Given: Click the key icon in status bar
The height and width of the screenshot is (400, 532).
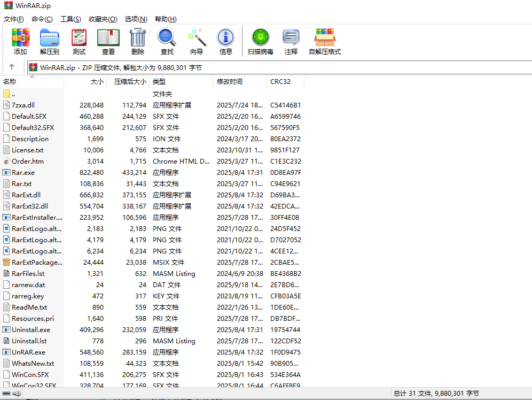Looking at the screenshot, I should tap(17, 394).
